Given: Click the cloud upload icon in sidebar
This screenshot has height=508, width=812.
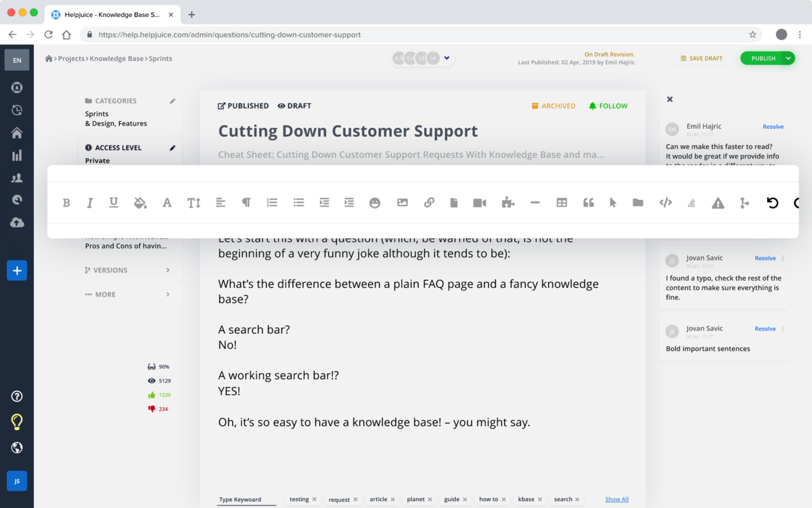Looking at the screenshot, I should [x=16, y=221].
